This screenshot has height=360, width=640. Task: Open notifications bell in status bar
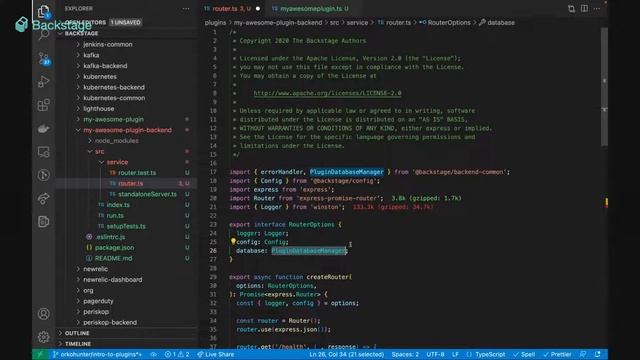pos(598,354)
